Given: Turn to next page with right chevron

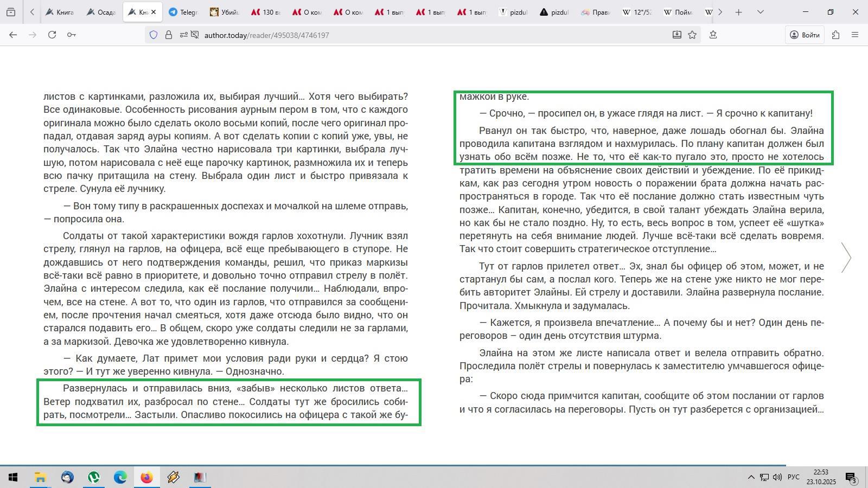Looking at the screenshot, I should coord(846,258).
